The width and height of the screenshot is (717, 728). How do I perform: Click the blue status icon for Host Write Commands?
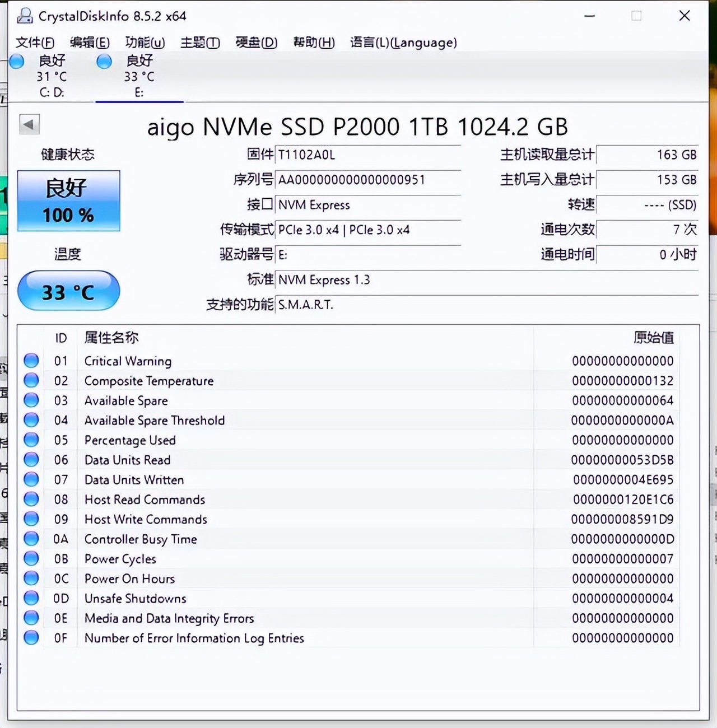[x=31, y=519]
